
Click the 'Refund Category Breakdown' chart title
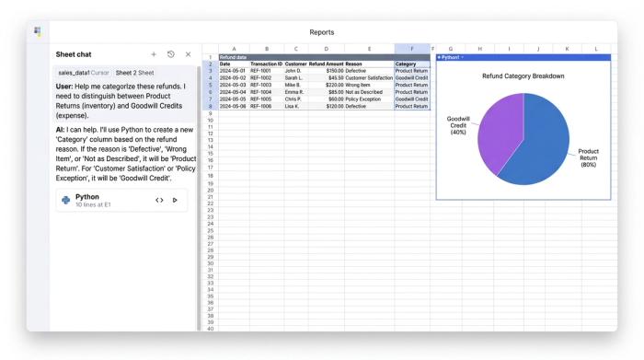coord(523,76)
